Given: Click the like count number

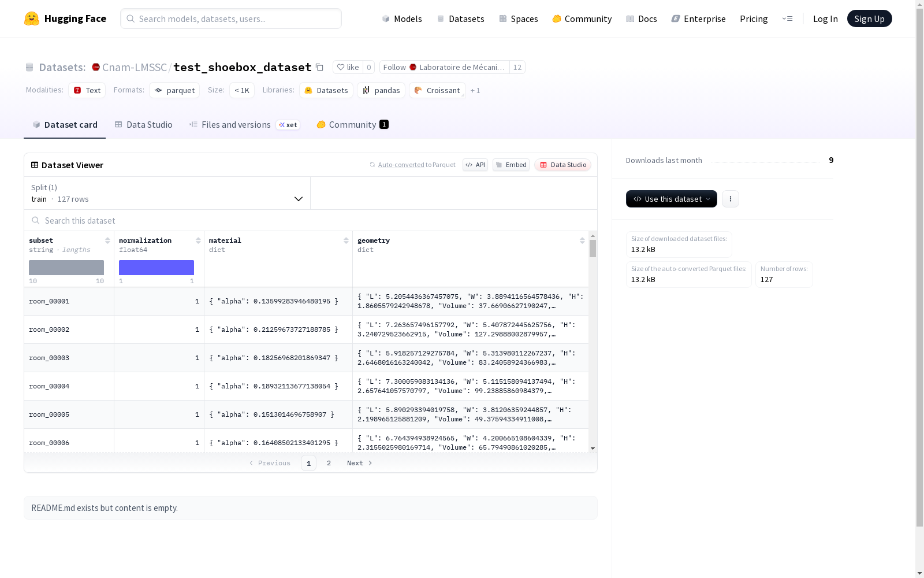Looking at the screenshot, I should (369, 67).
